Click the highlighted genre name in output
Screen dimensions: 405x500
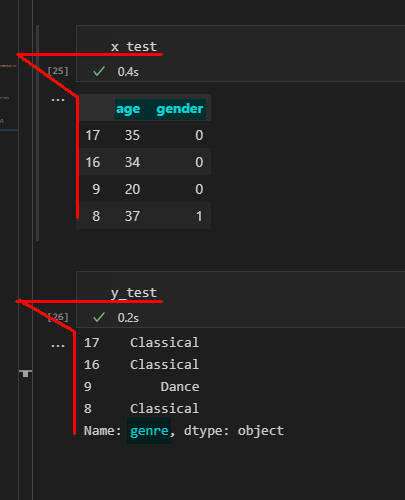[x=149, y=431]
